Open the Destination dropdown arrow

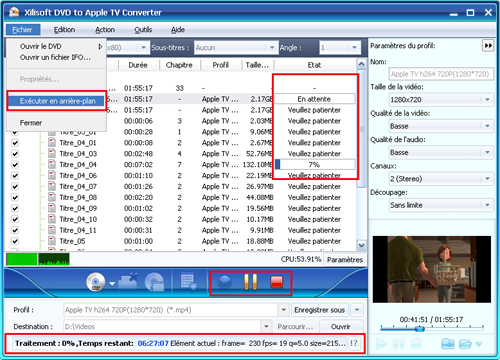coord(266,326)
